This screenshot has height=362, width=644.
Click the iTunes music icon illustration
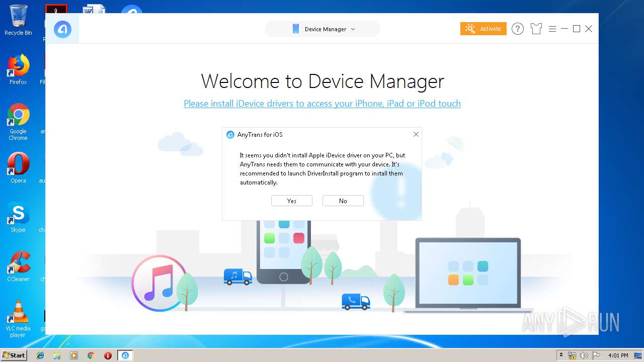(x=159, y=282)
